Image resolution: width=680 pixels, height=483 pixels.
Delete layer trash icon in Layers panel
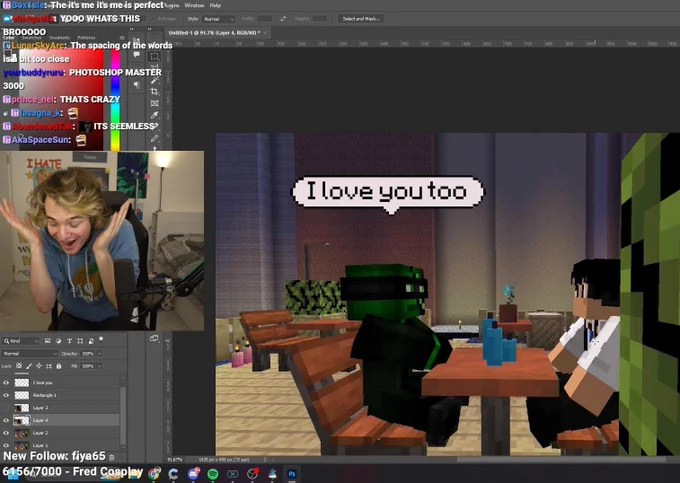(x=112, y=457)
